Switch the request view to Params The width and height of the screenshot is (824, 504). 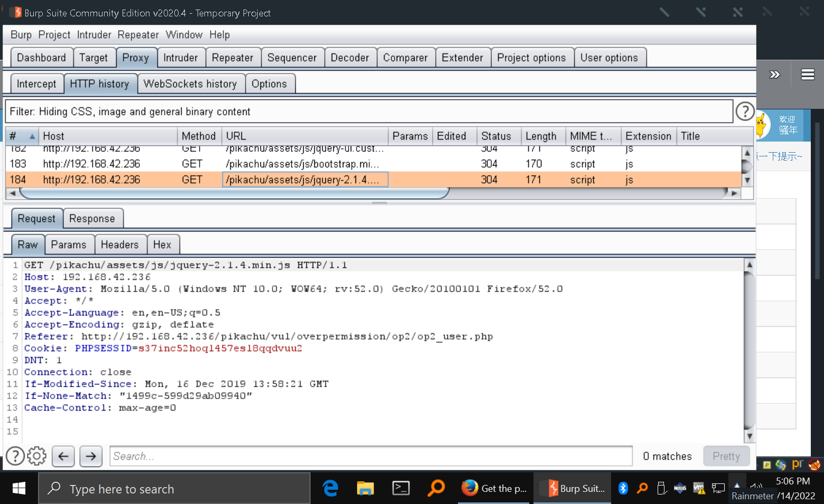click(69, 245)
